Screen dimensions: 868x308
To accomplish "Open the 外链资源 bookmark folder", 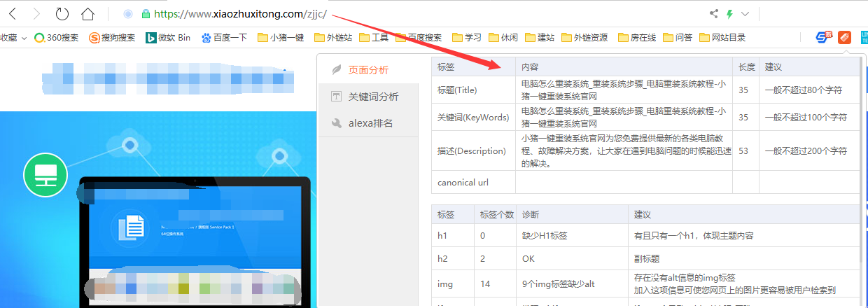I will pos(584,38).
